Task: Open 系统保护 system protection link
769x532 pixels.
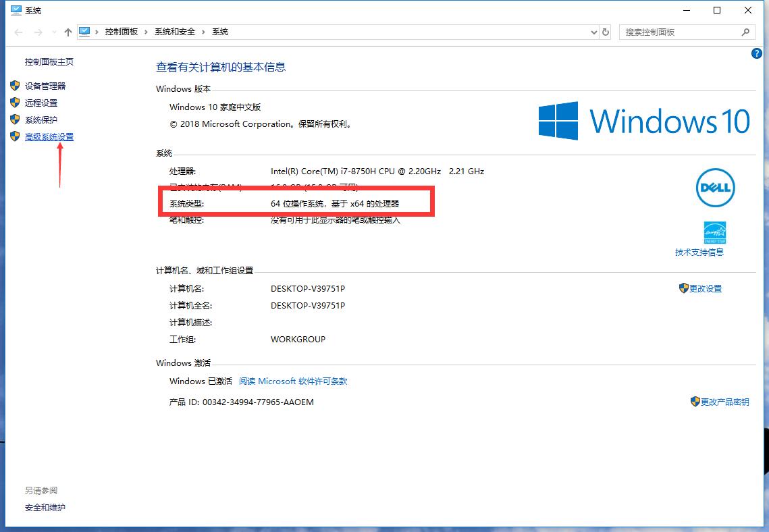Action: tap(41, 119)
